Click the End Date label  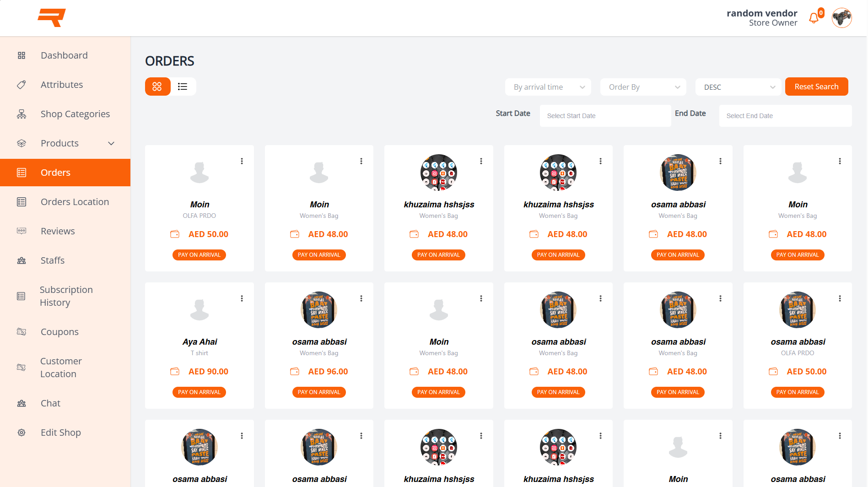pos(690,114)
